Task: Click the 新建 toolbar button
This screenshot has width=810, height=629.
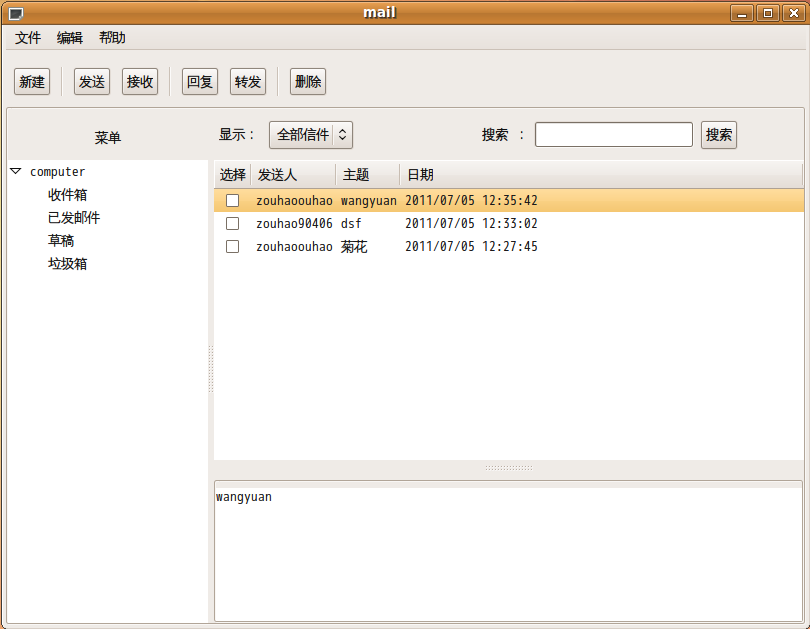Action: 32,82
